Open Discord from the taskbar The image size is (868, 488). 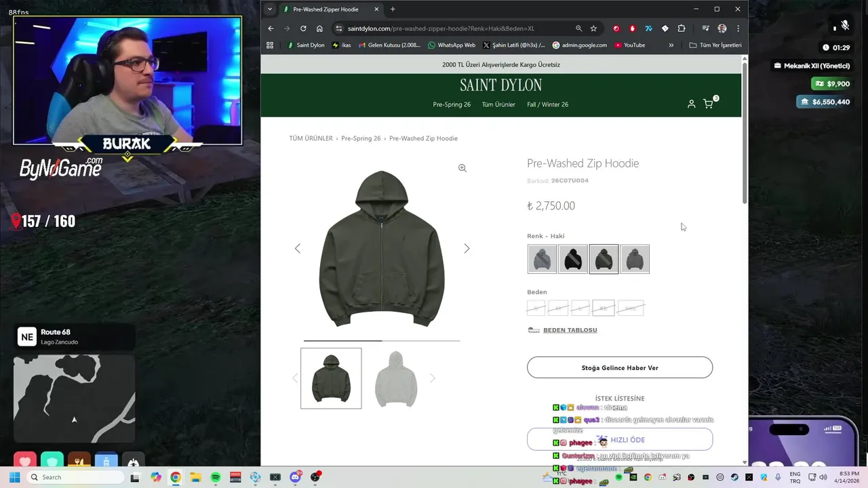(296, 477)
